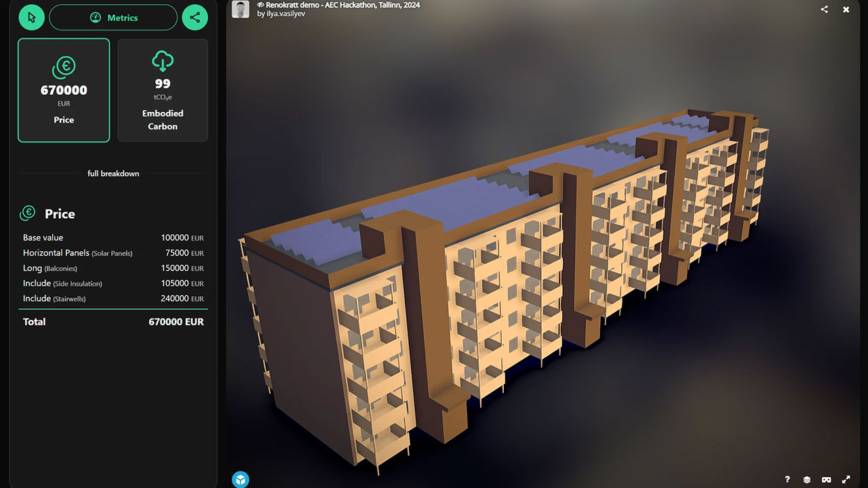Enter fullscreen mode in the viewer
868x488 pixels.
tap(846, 480)
